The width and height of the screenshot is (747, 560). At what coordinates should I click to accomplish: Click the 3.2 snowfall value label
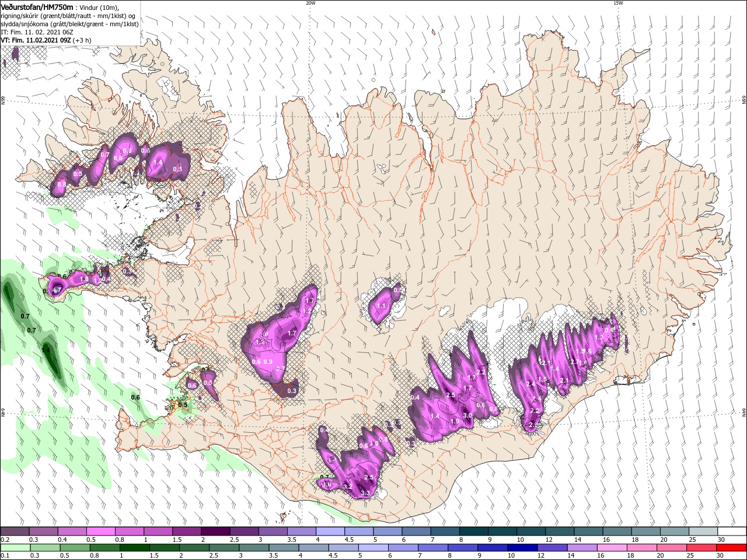[x=348, y=487]
